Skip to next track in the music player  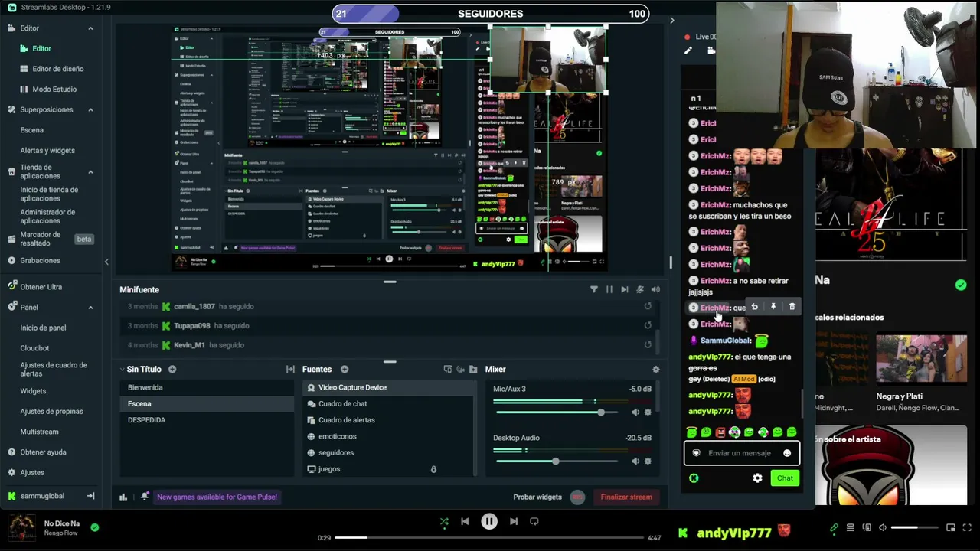514,522
